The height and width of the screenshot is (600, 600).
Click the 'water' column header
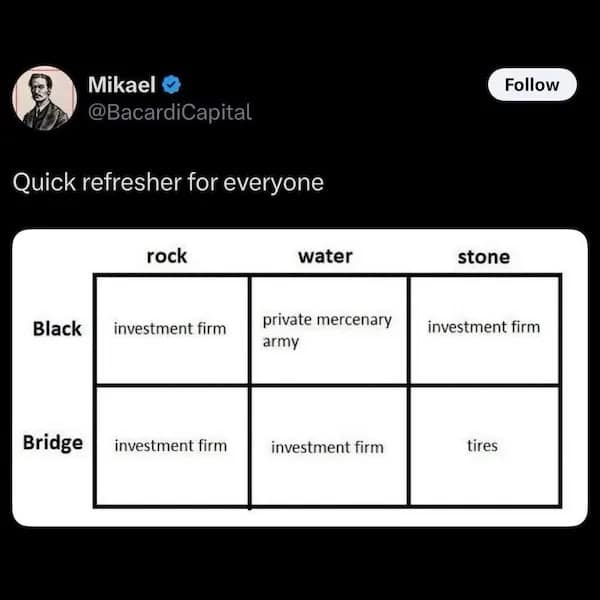(x=325, y=257)
